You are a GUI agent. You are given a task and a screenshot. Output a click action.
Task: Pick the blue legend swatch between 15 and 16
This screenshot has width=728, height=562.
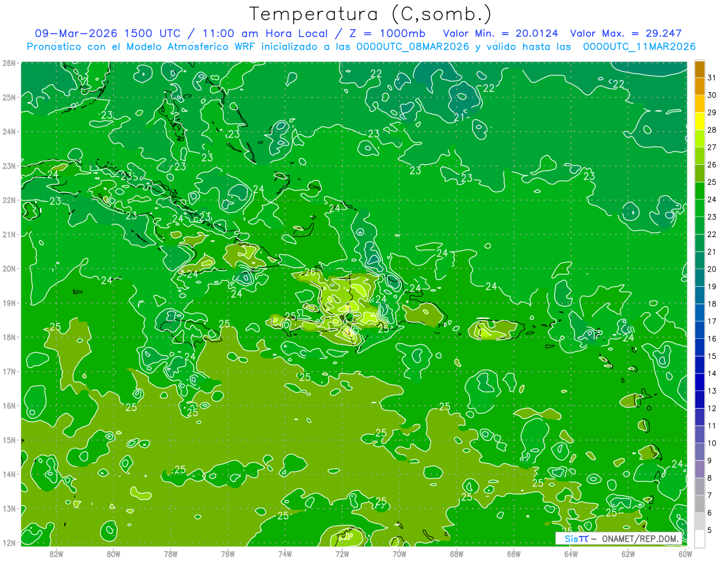tap(699, 347)
